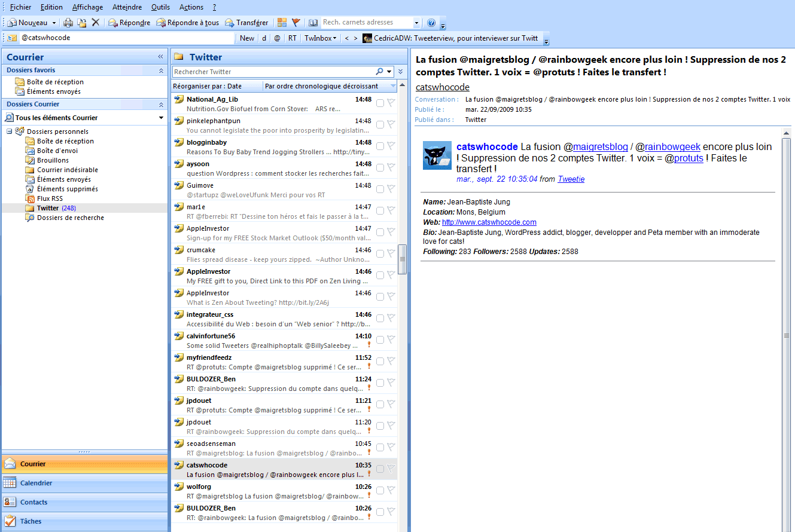795x532 pixels.
Task: Open the Rechercher Twitter search options dropdown
Action: 389,72
